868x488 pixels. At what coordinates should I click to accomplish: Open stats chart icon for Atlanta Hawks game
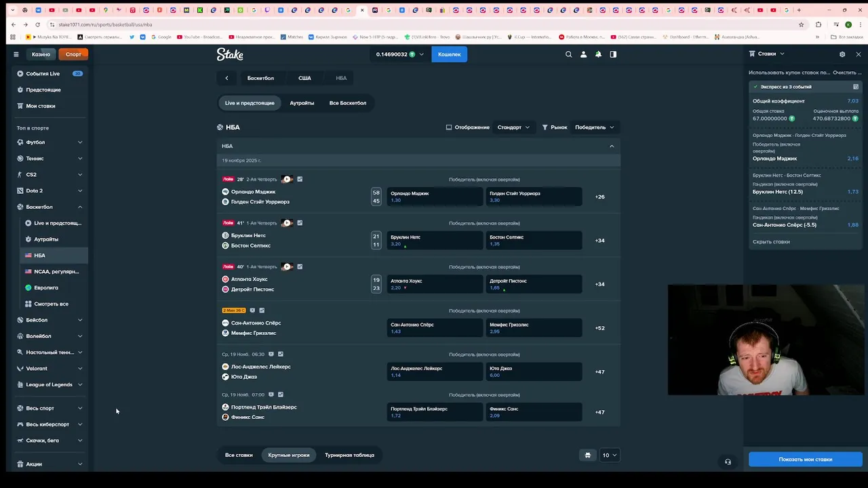tap(300, 266)
